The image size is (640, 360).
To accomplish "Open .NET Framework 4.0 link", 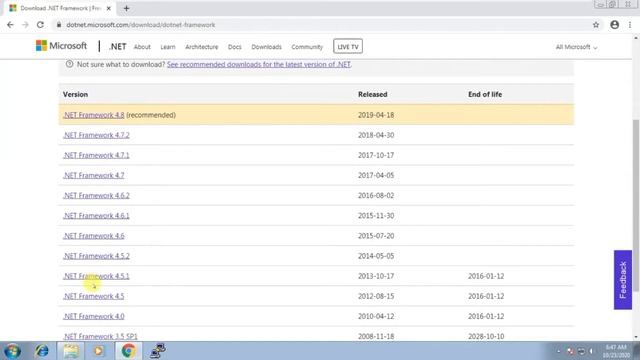I will [93, 316].
